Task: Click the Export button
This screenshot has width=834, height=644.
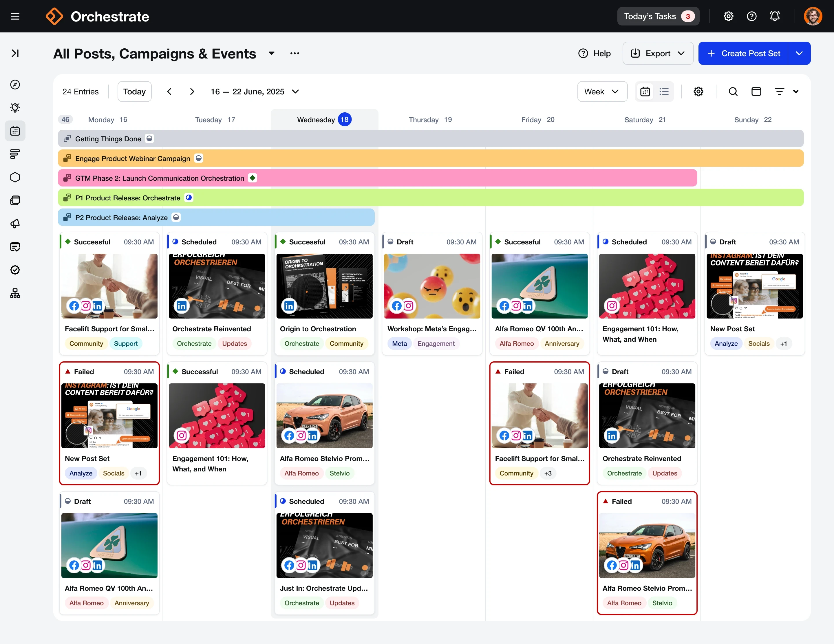Action: 658,54
